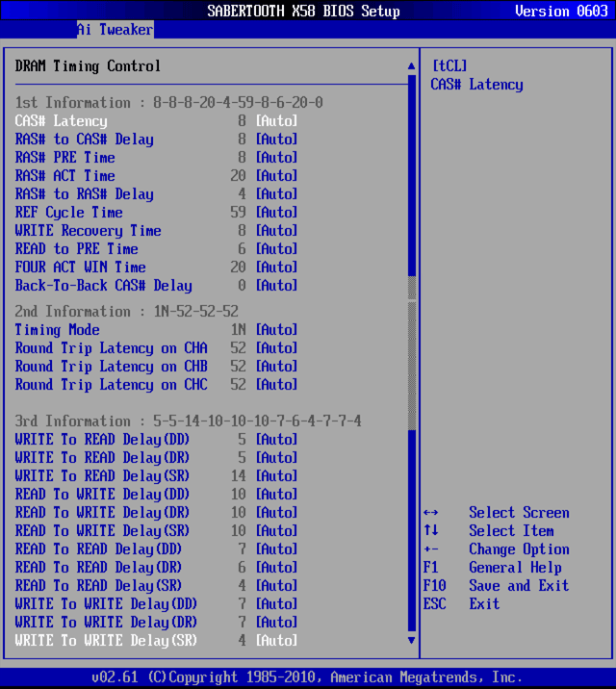The width and height of the screenshot is (616, 689).
Task: Click the Select Item up-down arrows icon
Action: [x=431, y=530]
